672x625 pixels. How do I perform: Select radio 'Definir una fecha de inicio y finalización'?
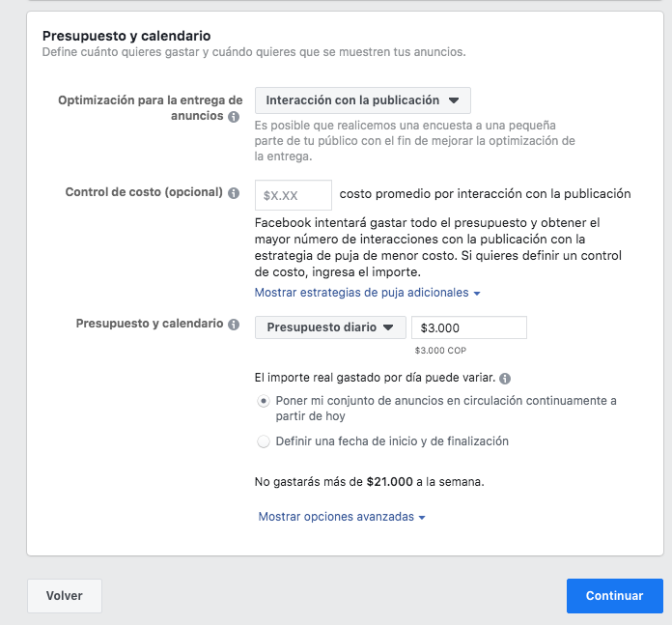264,441
